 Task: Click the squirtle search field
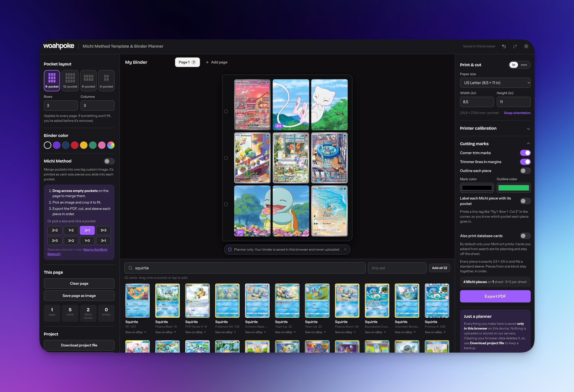(245, 268)
